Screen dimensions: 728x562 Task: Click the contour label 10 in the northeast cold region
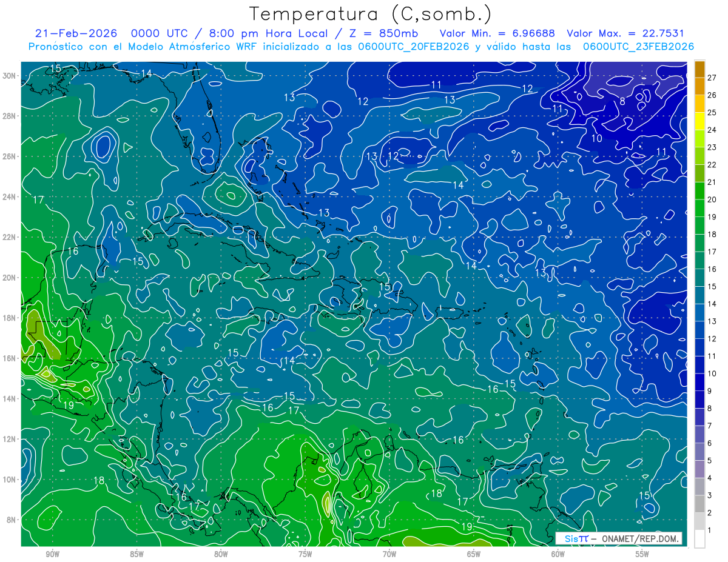[x=597, y=138]
